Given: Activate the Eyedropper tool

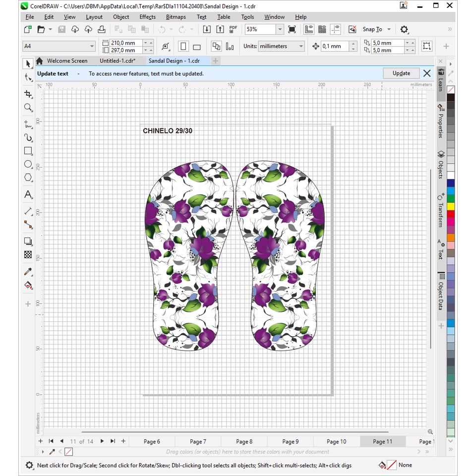Looking at the screenshot, I should 28,272.
